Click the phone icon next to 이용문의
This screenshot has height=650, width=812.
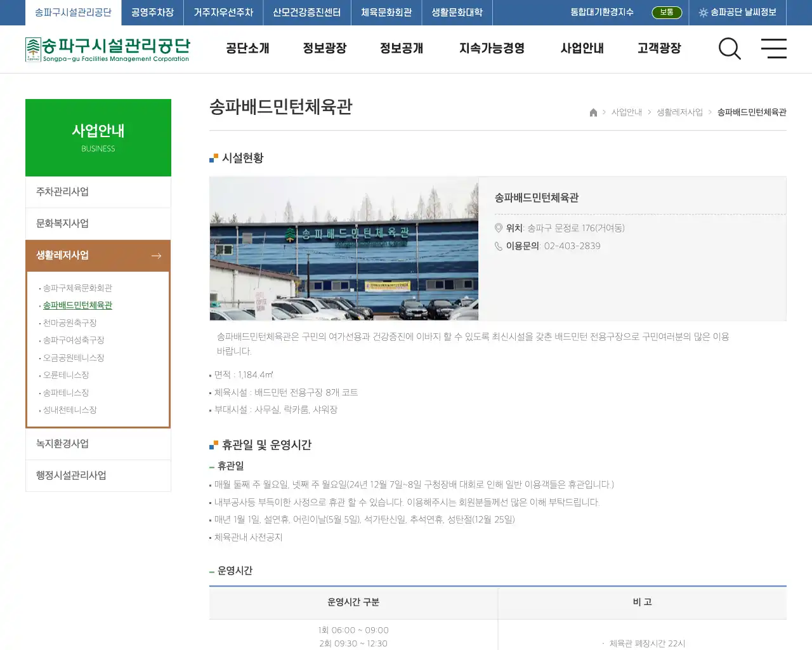click(x=499, y=246)
